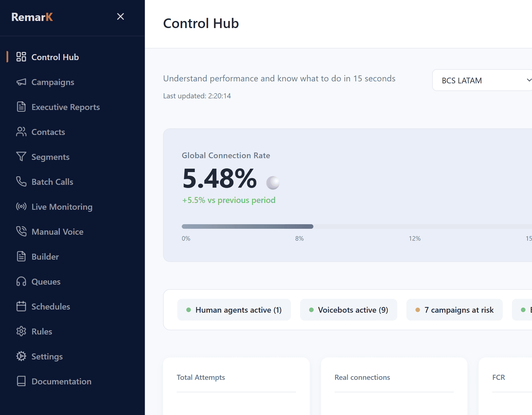The width and height of the screenshot is (532, 415).
Task: Click the Segments funnel icon
Action: (x=21, y=157)
